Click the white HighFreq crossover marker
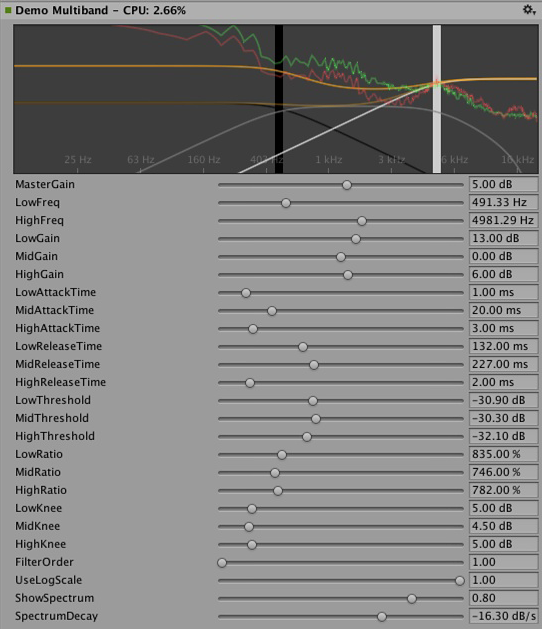This screenshot has height=629, width=542. tap(437, 99)
